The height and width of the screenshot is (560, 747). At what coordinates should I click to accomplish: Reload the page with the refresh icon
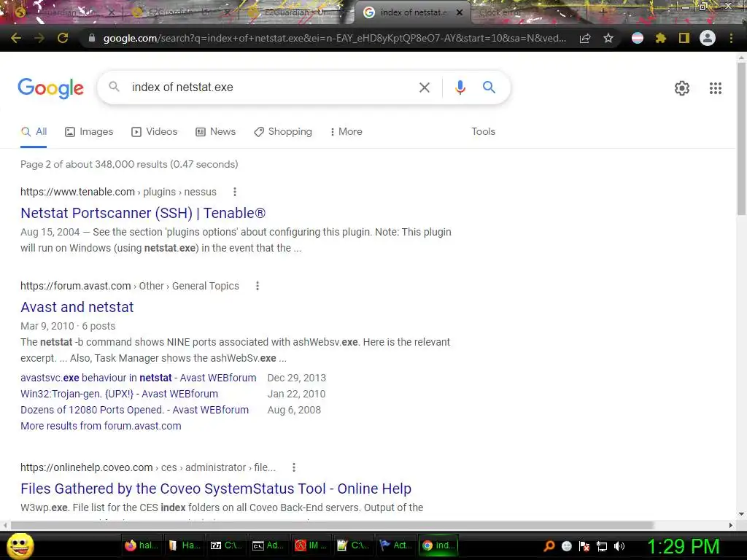pos(63,38)
